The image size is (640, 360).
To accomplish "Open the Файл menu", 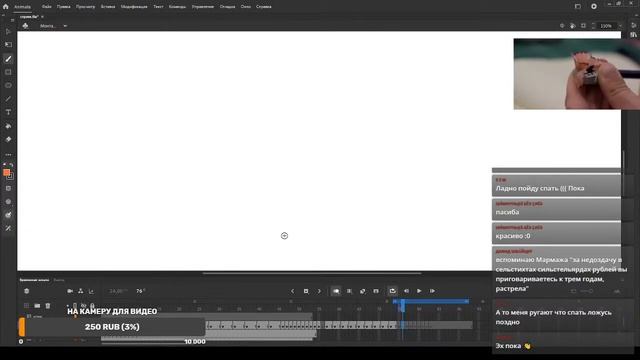I will [47, 7].
